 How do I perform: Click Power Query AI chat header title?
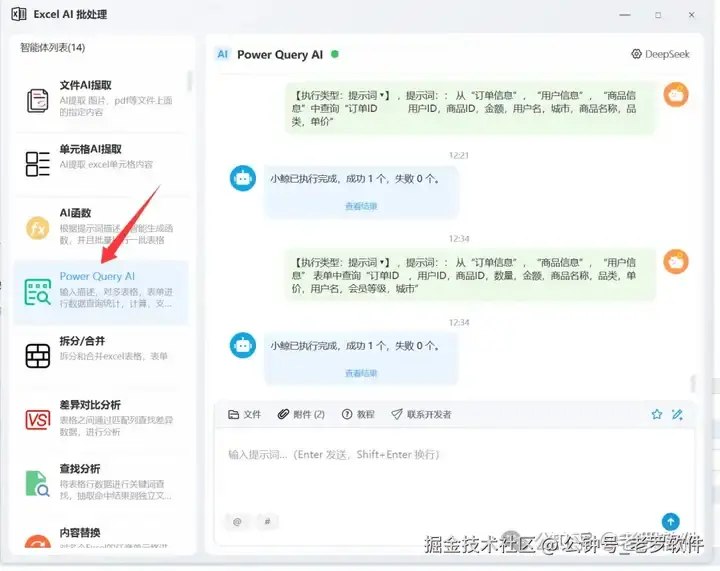(280, 55)
